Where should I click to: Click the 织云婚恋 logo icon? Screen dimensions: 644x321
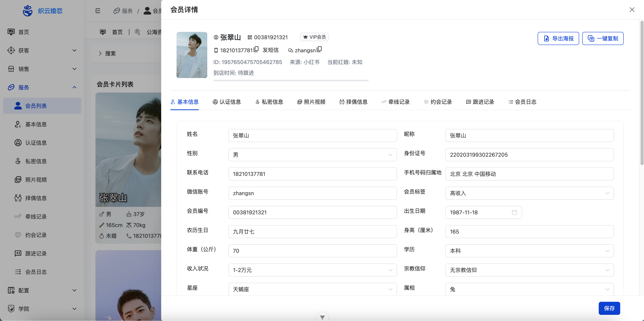tap(27, 11)
